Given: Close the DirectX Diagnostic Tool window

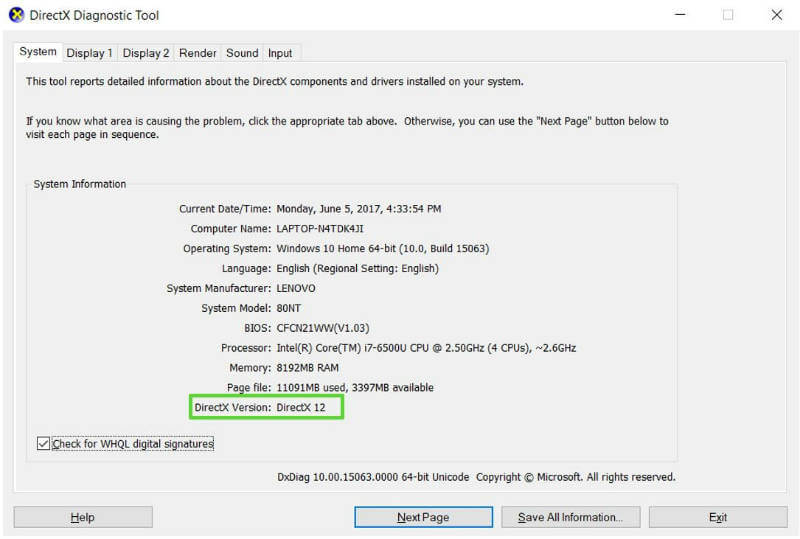Looking at the screenshot, I should click(777, 15).
